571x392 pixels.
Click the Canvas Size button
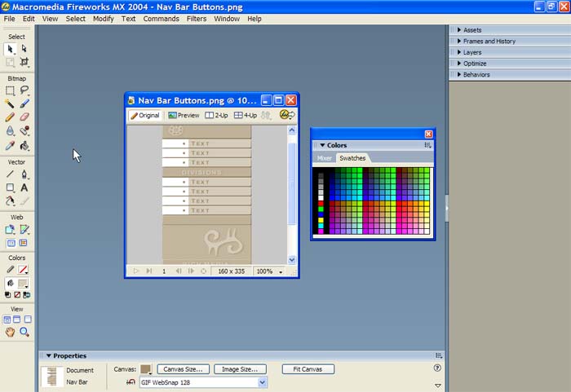pyautogui.click(x=184, y=369)
